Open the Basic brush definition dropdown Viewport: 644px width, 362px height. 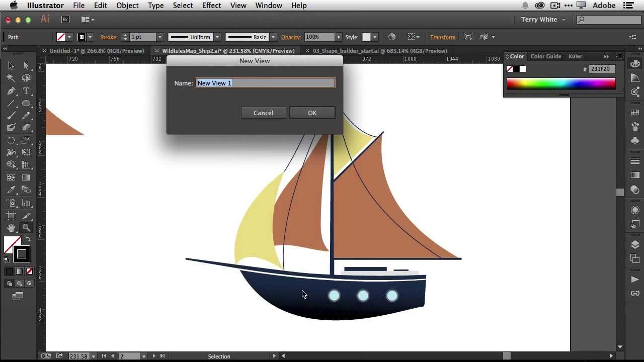tap(273, 37)
